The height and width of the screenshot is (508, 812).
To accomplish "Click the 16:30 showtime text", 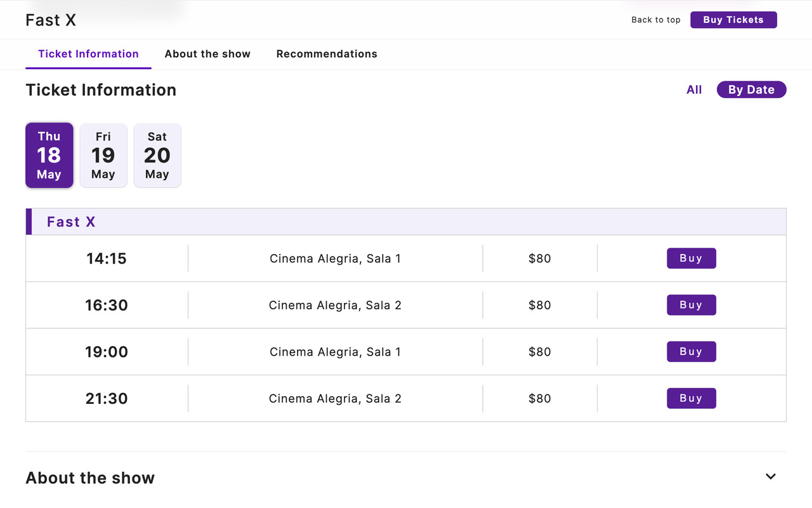I will 107,305.
